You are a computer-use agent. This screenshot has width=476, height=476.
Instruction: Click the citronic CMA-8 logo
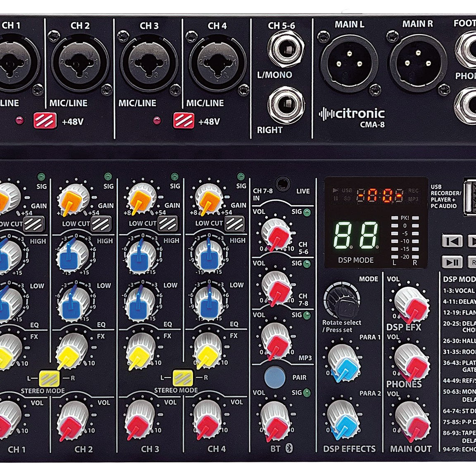coord(352,117)
